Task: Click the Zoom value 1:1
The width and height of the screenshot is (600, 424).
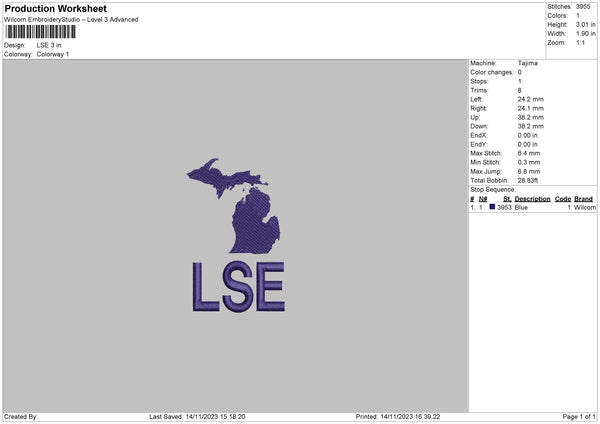Action: (x=580, y=42)
